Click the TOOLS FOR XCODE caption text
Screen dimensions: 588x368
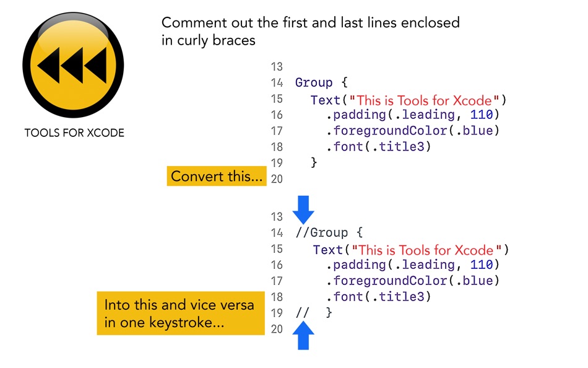coord(74,133)
